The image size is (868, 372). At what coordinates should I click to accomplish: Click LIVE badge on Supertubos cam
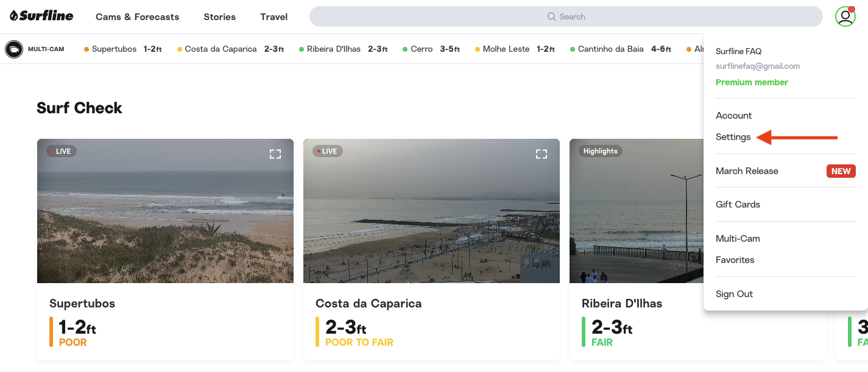click(62, 151)
